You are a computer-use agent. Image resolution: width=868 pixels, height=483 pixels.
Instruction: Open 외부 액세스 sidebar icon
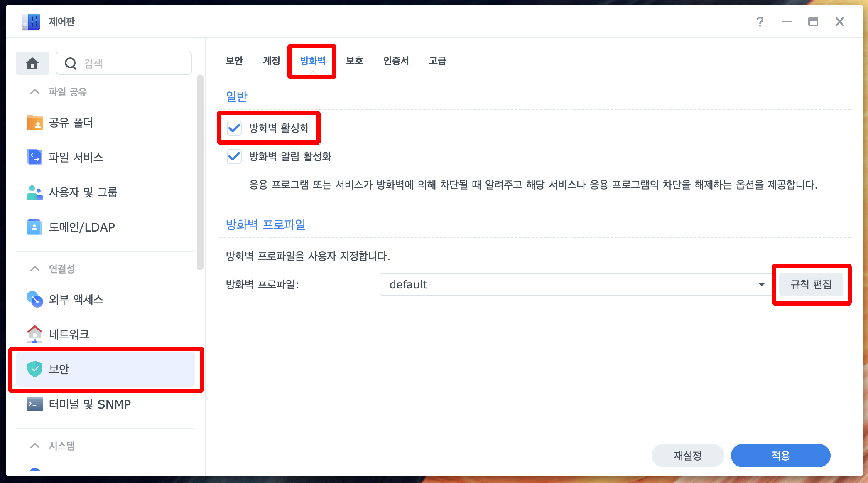pyautogui.click(x=34, y=299)
